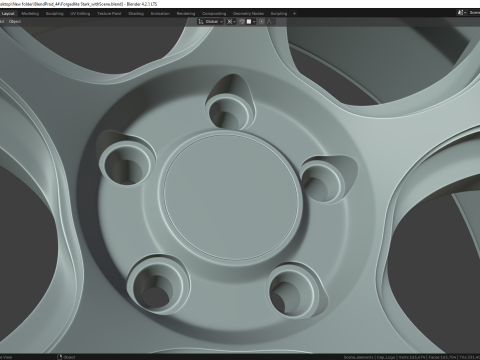Open the Modeling workspace tab
The image size is (480, 360).
30,14
